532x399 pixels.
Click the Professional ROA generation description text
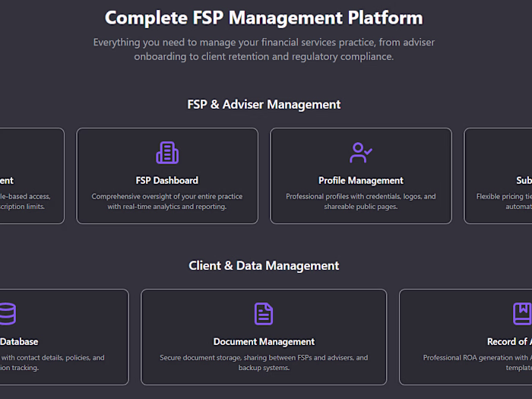(477, 363)
